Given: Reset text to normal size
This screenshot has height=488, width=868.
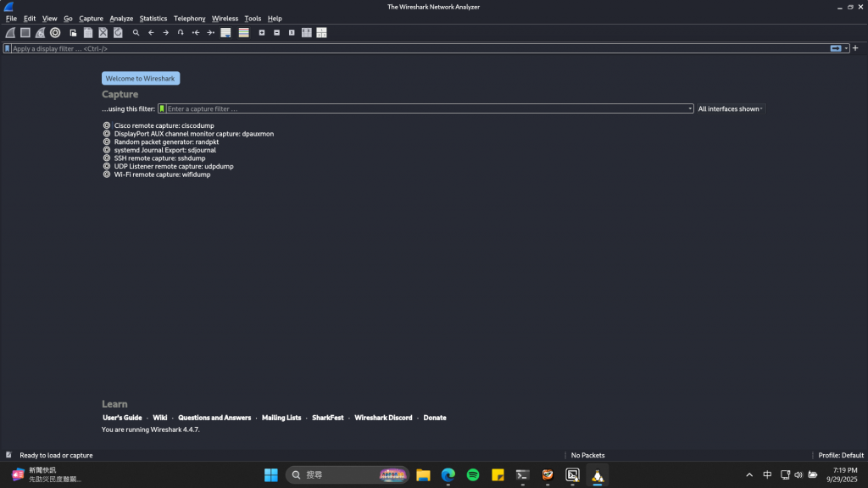Looking at the screenshot, I should pos(292,33).
